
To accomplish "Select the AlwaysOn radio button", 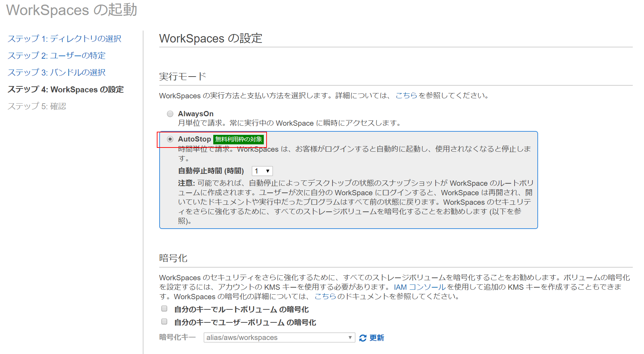I will pos(170,113).
